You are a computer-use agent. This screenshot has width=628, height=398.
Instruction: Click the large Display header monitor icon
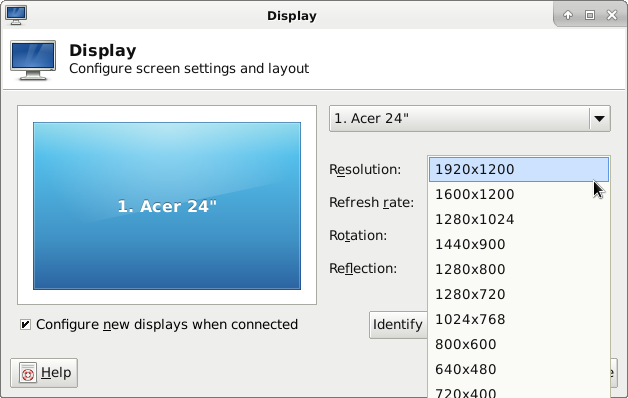click(33, 60)
